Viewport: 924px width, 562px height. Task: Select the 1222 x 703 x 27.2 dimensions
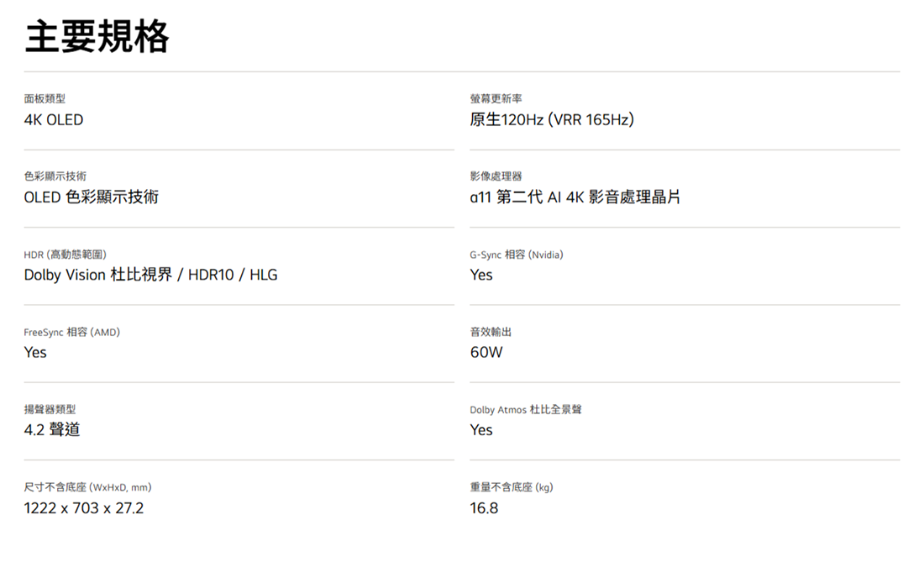84,508
